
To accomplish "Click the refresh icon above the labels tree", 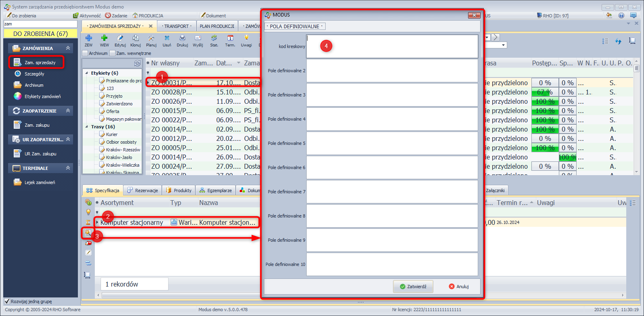I will 137,63.
